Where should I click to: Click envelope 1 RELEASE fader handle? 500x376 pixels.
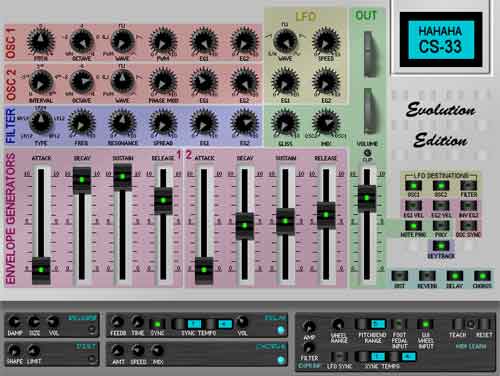(x=163, y=200)
